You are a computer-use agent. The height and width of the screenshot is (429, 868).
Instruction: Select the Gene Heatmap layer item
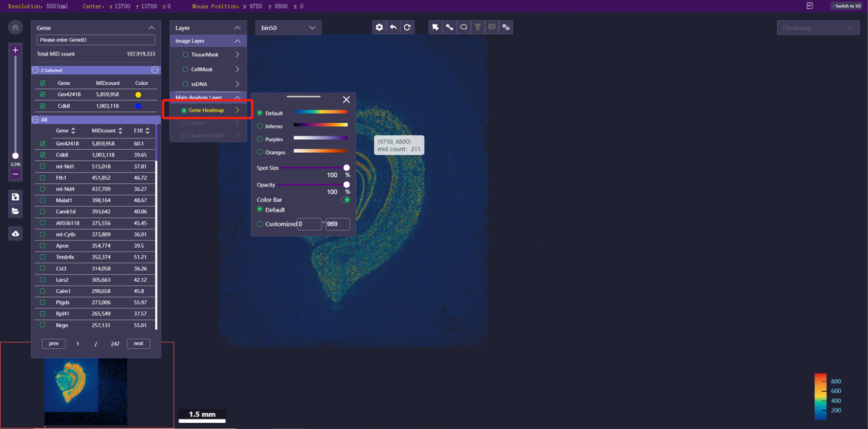206,111
